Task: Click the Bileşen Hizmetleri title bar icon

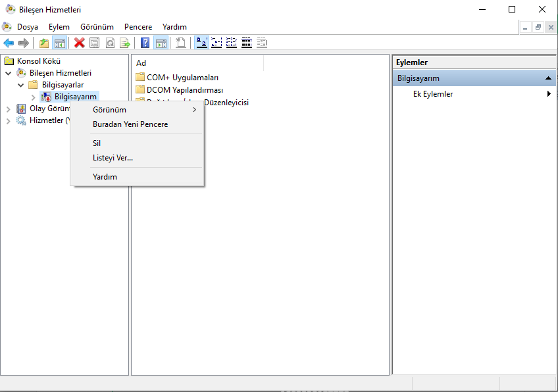Action: pyautogui.click(x=11, y=9)
